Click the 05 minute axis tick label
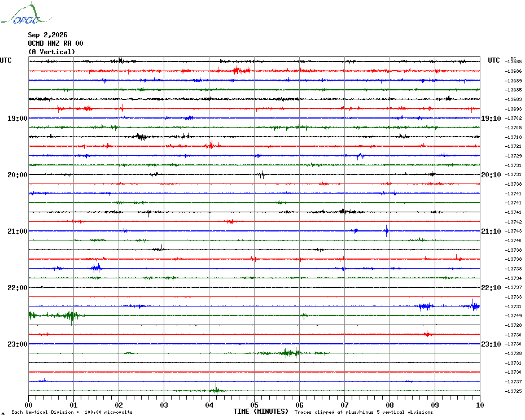This screenshot has height=420, width=525. (254, 405)
